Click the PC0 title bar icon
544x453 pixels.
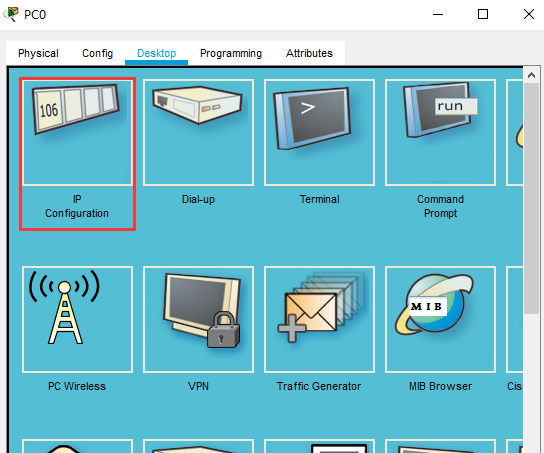coord(10,14)
